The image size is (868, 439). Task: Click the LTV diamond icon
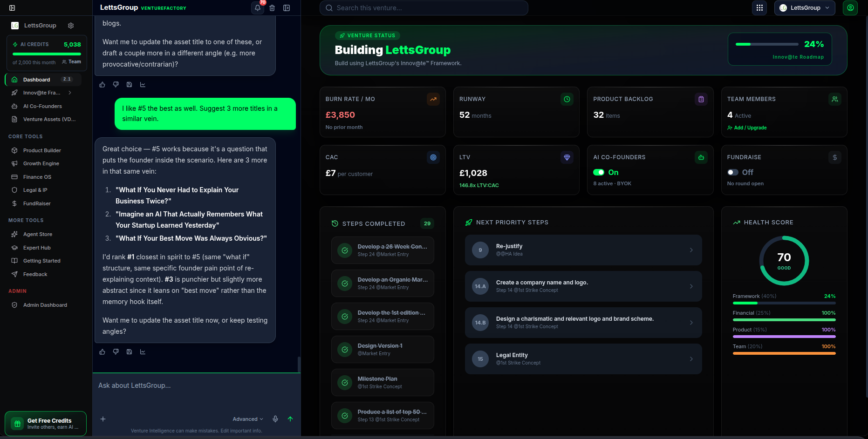pyautogui.click(x=567, y=157)
